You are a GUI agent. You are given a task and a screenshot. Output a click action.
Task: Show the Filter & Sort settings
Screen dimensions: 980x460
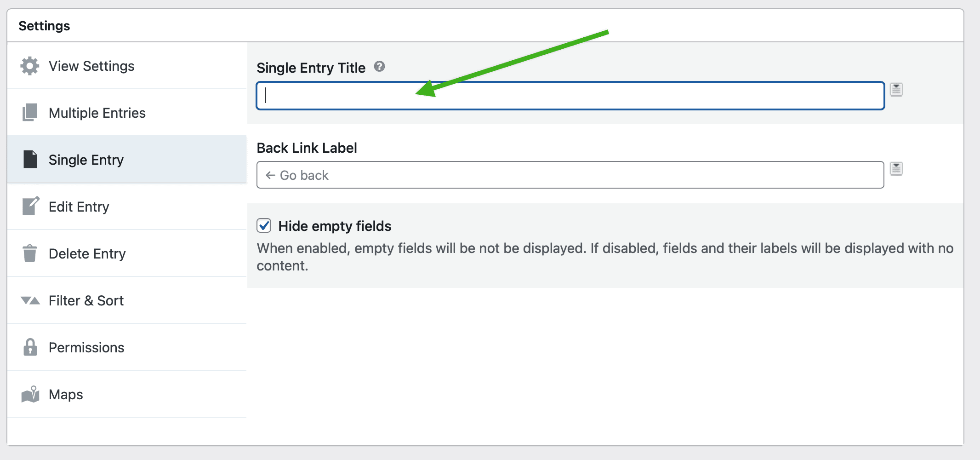click(86, 300)
